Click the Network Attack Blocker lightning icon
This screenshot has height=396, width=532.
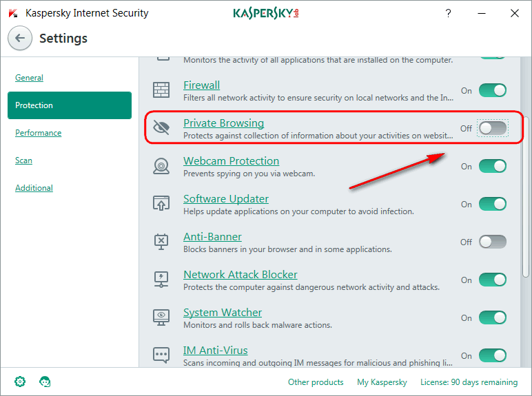pyautogui.click(x=161, y=280)
